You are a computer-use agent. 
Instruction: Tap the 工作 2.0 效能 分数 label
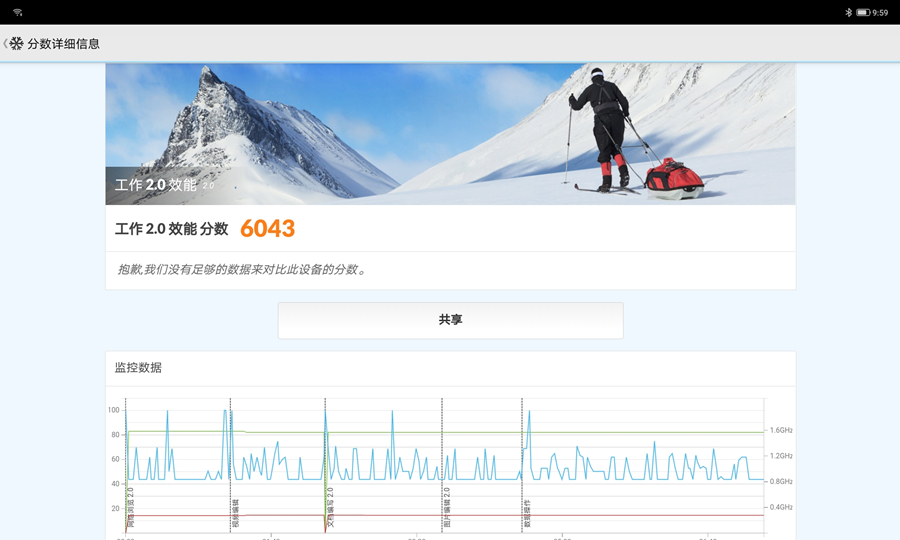tap(172, 229)
